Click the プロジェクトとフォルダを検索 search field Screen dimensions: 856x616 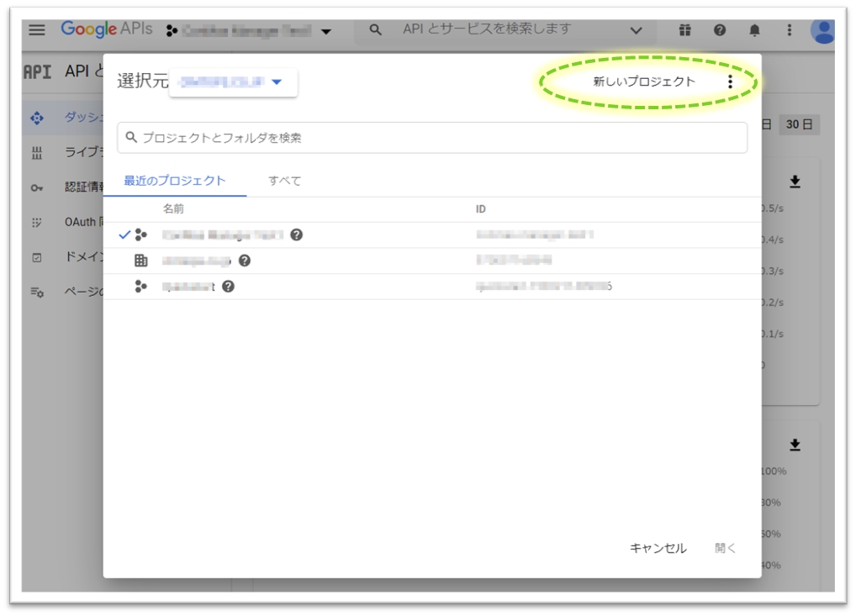pyautogui.click(x=432, y=138)
